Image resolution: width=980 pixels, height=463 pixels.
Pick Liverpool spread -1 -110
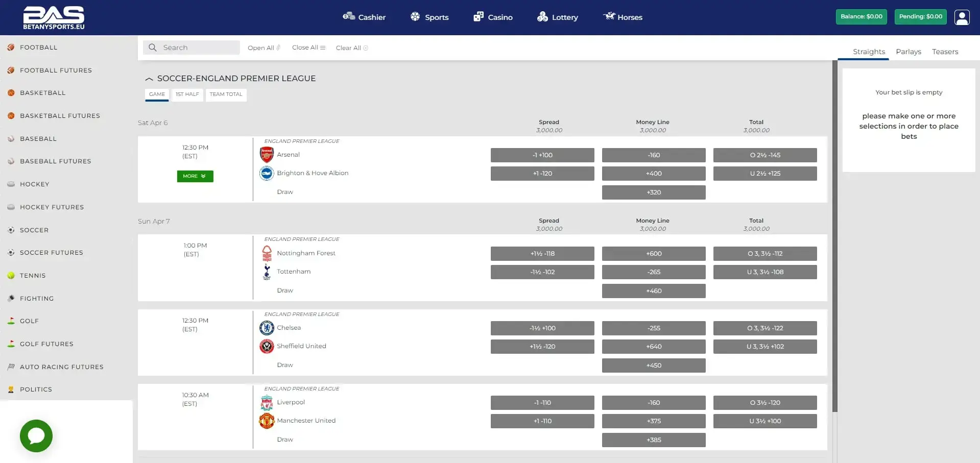(542, 402)
